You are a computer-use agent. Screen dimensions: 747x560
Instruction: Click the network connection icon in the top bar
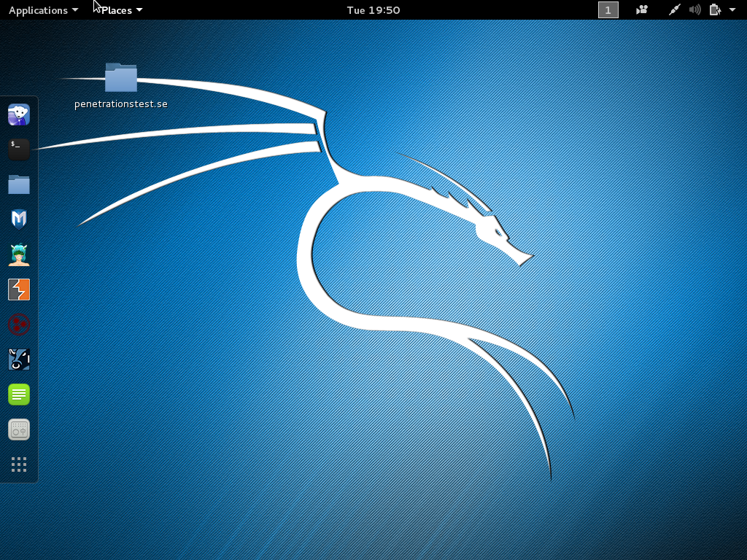[x=676, y=10]
